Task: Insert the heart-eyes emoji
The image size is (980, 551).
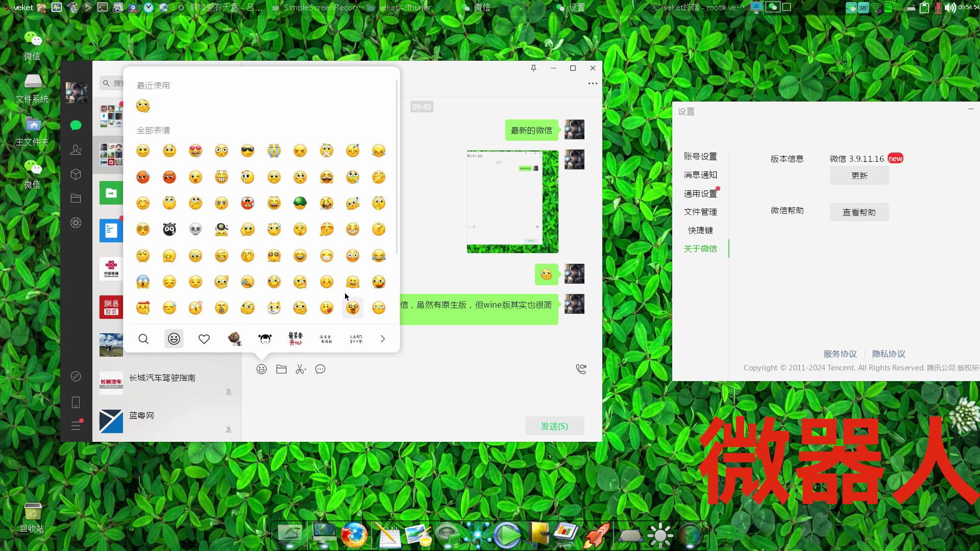Action: [x=195, y=151]
